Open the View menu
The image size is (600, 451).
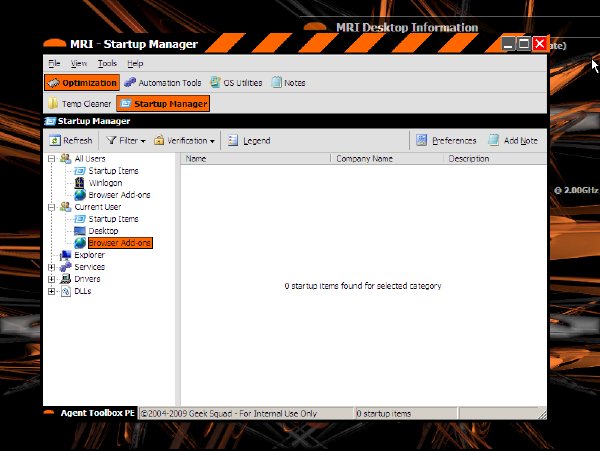(79, 63)
